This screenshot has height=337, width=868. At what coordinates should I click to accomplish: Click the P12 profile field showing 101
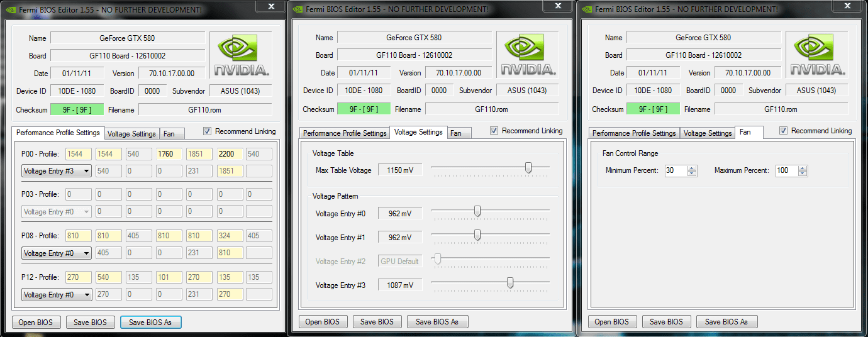pyautogui.click(x=169, y=277)
